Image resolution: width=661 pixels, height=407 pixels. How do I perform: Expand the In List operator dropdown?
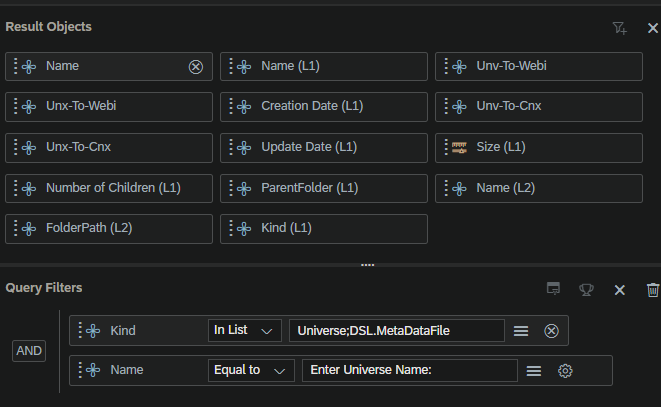pos(245,330)
